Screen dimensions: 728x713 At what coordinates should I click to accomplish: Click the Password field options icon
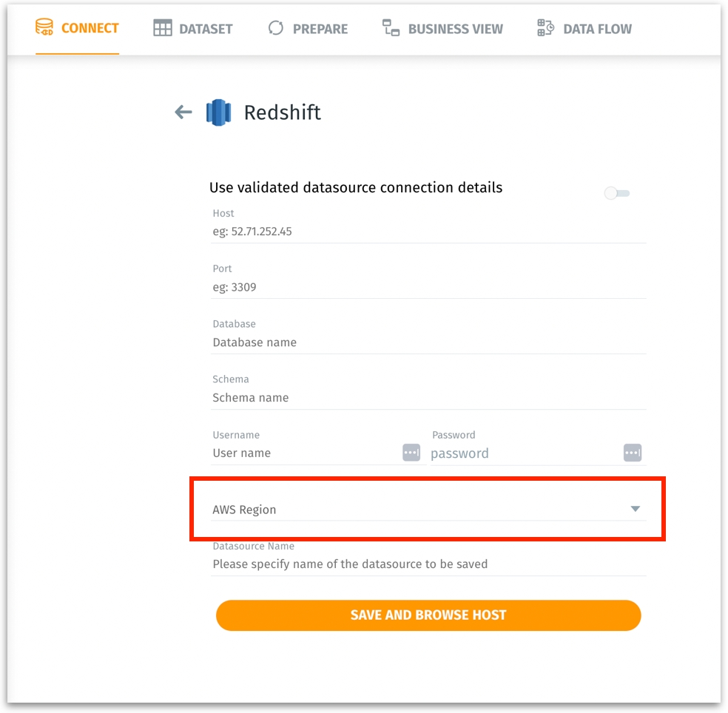pos(633,453)
